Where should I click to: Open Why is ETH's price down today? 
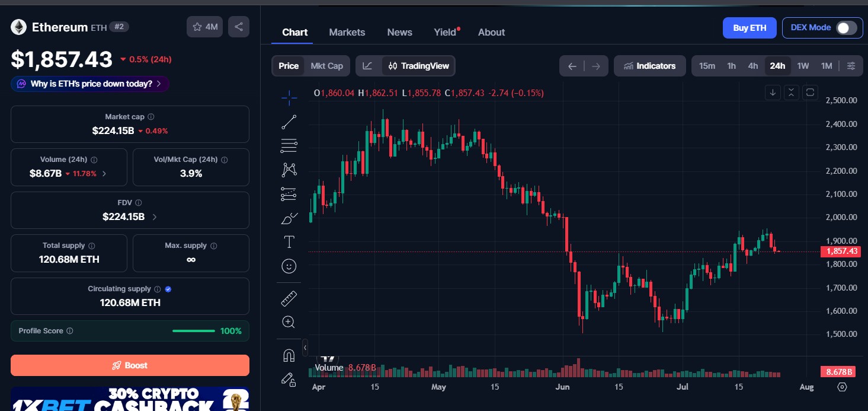[x=90, y=84]
